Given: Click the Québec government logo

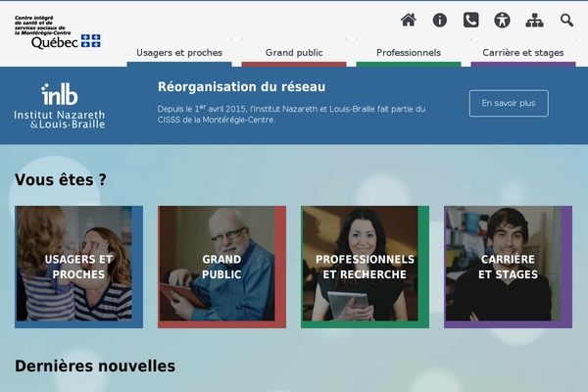Looking at the screenshot, I should 66,42.
